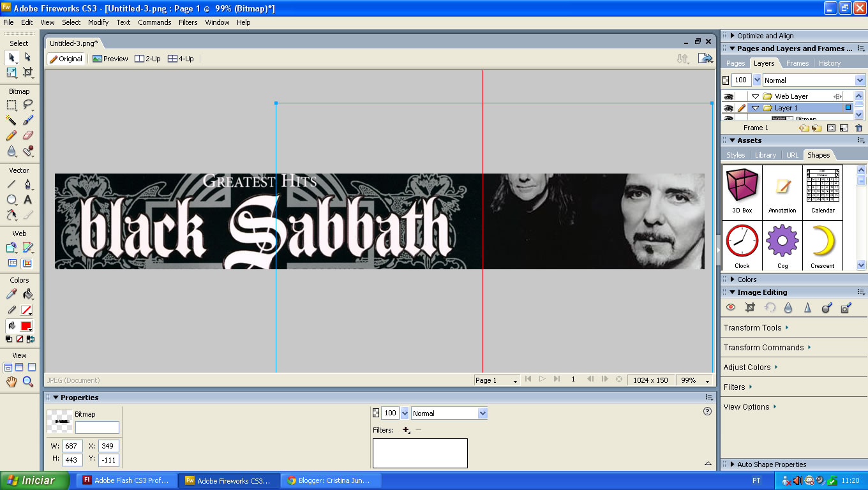The width and height of the screenshot is (868, 490).
Task: Click the Sharpen icon in Image Editing
Action: coord(807,308)
